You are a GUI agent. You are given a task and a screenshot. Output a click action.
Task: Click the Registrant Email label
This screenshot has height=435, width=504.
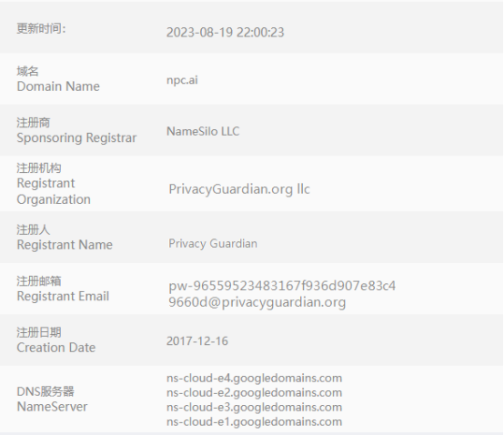coord(63,296)
